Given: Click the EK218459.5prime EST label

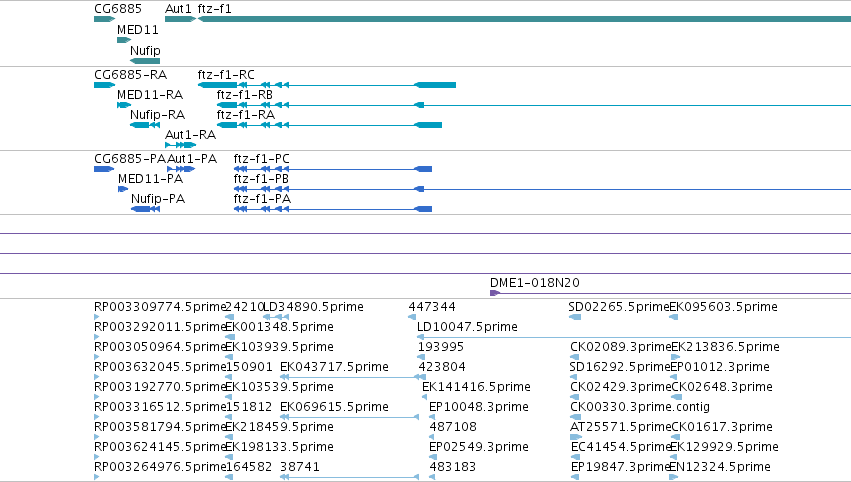Looking at the screenshot, I should click(x=279, y=427).
